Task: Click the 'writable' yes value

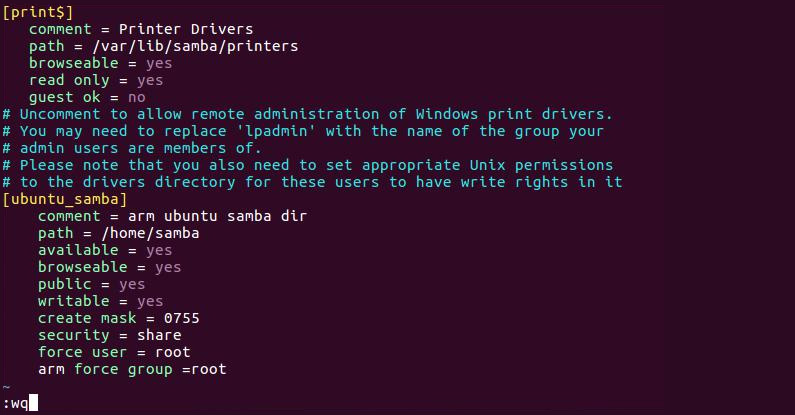Action: tap(150, 301)
